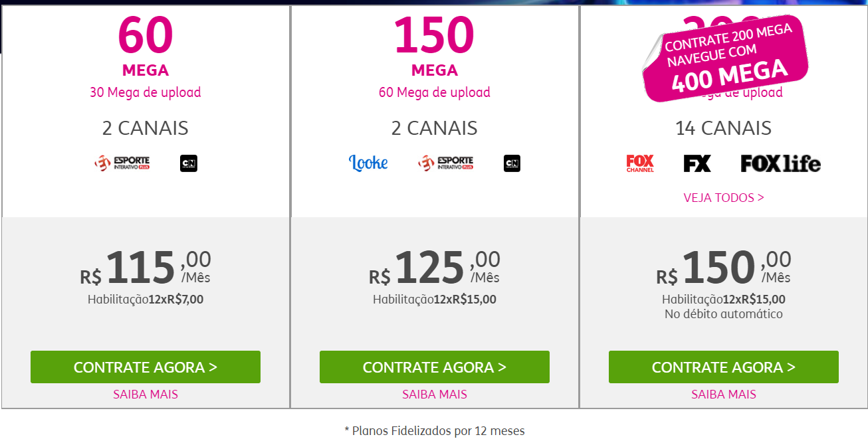Open Saiba Mais under the 14 Canais plan
This screenshot has width=868, height=445.
(724, 395)
